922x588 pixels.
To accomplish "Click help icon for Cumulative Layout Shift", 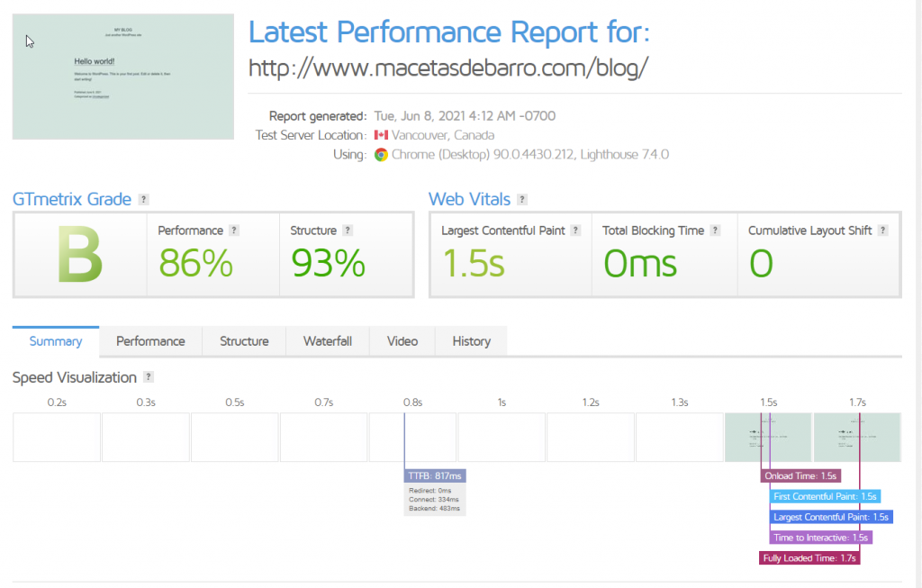I will click(883, 231).
